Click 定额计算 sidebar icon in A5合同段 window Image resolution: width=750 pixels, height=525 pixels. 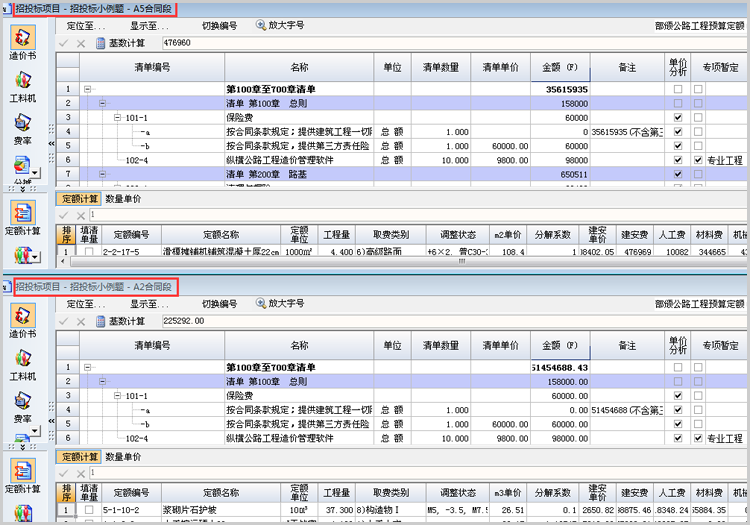[x=23, y=213]
